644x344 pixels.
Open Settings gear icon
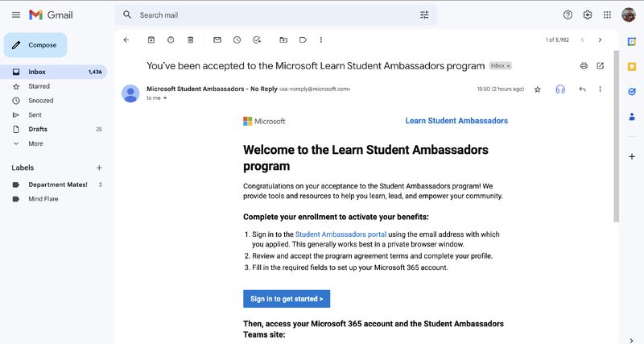[x=588, y=15]
